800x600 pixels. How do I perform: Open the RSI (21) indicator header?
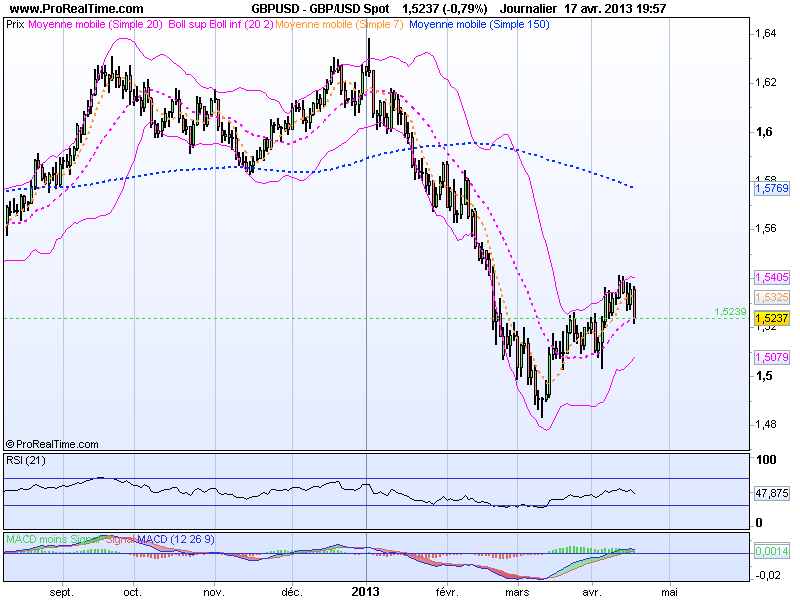25,463
